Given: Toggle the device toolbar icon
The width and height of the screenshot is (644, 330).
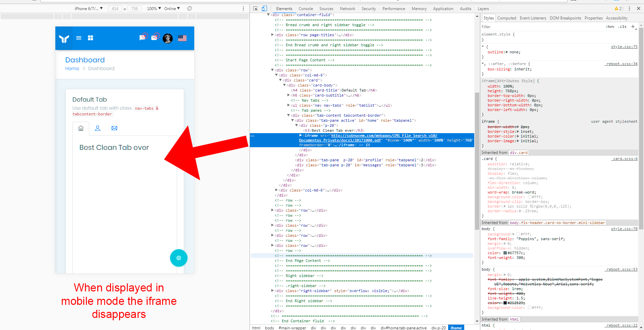Looking at the screenshot, I should tap(264, 8).
